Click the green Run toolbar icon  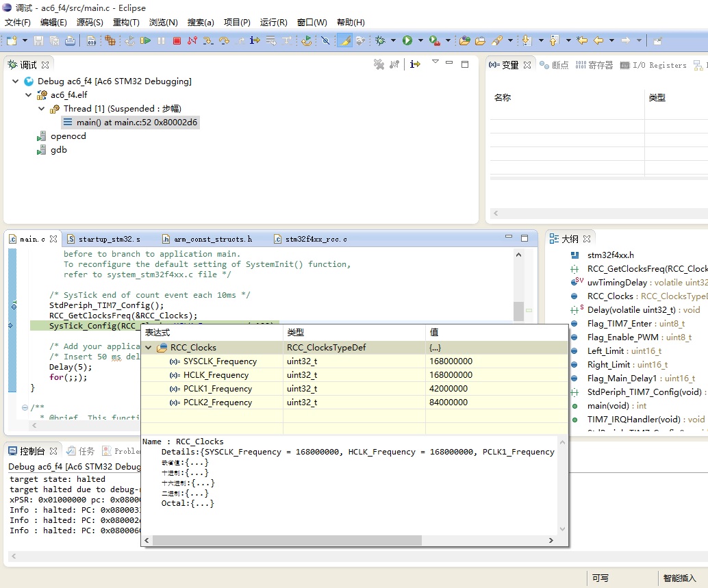tap(407, 40)
